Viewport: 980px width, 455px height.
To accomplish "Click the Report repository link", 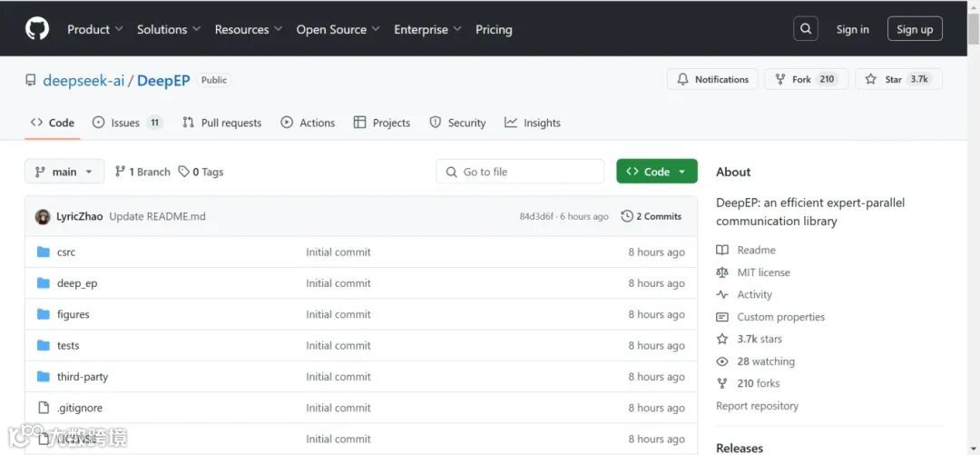I will (757, 406).
